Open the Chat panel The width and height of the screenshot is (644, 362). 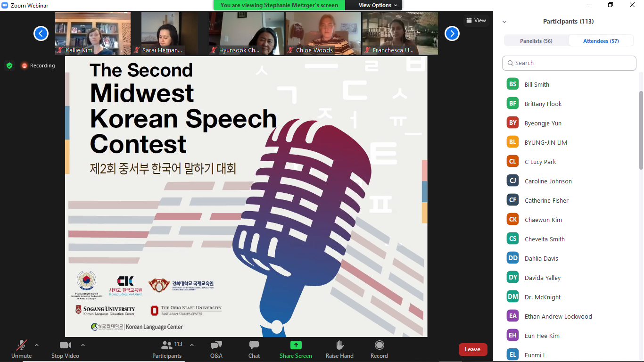[x=254, y=349]
